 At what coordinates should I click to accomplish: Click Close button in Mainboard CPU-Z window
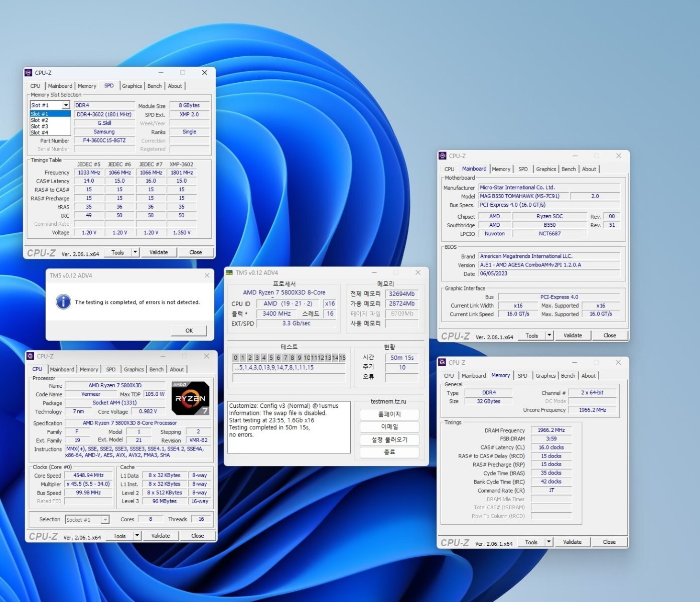click(610, 336)
